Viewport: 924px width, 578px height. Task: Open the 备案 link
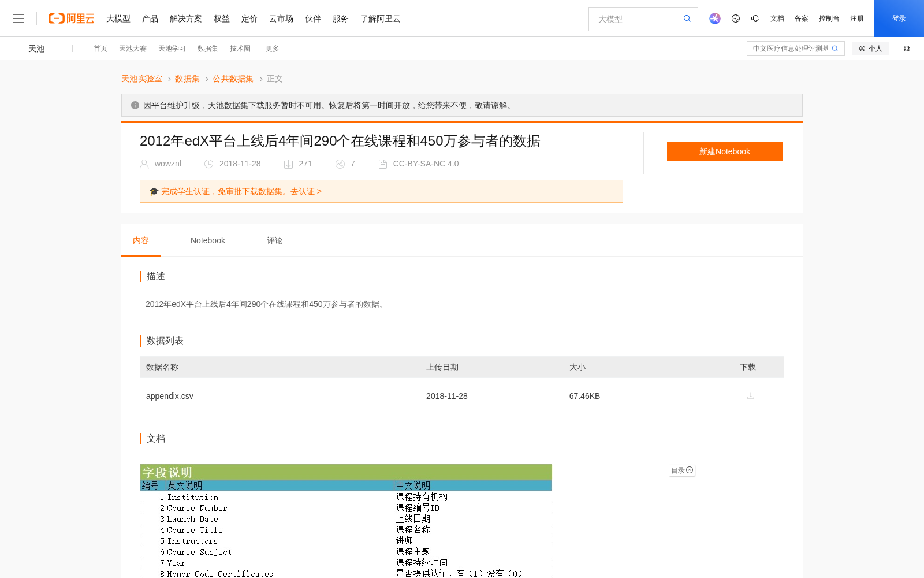click(x=802, y=18)
